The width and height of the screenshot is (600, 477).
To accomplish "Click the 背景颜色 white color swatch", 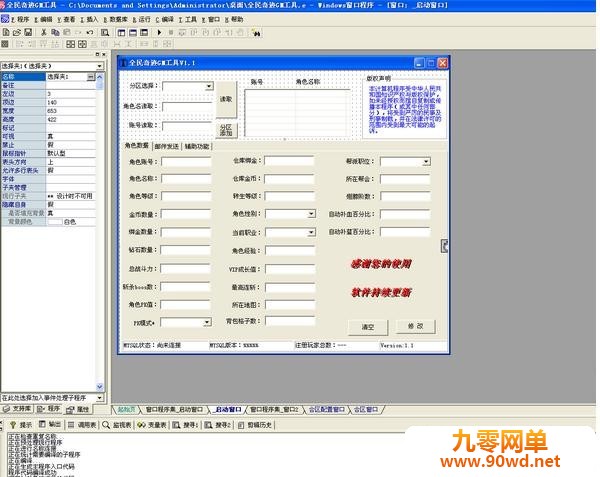I will pyautogui.click(x=54, y=222).
